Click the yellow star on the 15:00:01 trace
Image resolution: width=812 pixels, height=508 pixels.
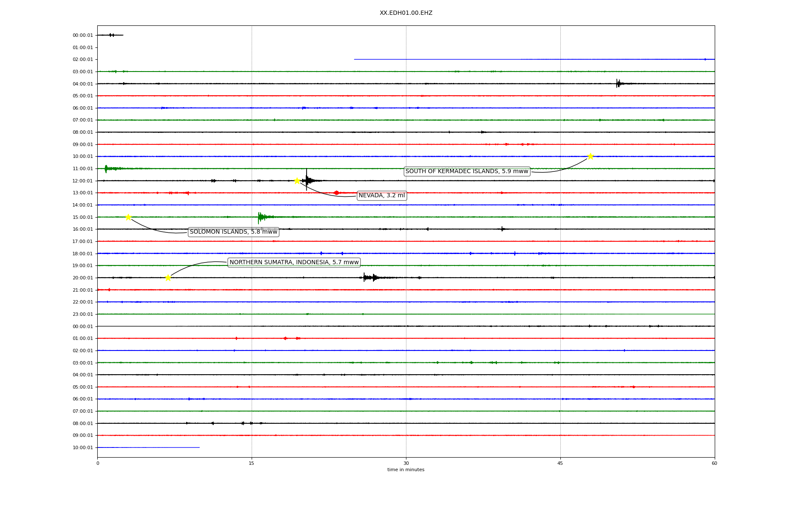coord(128,217)
